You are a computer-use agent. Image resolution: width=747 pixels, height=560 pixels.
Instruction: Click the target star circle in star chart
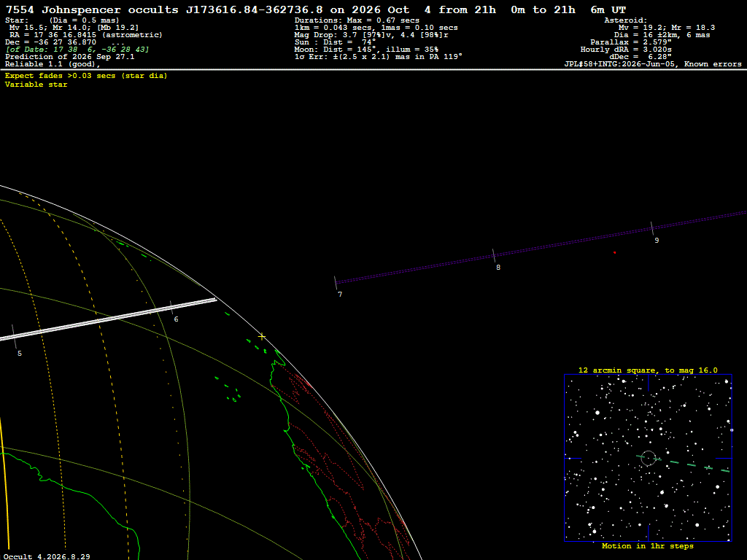pyautogui.click(x=649, y=458)
